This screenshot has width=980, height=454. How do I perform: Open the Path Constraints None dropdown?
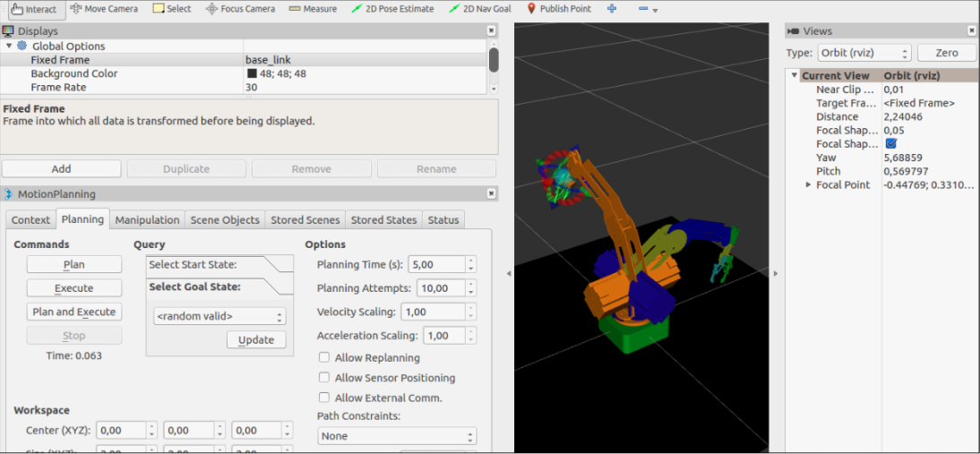pos(397,436)
